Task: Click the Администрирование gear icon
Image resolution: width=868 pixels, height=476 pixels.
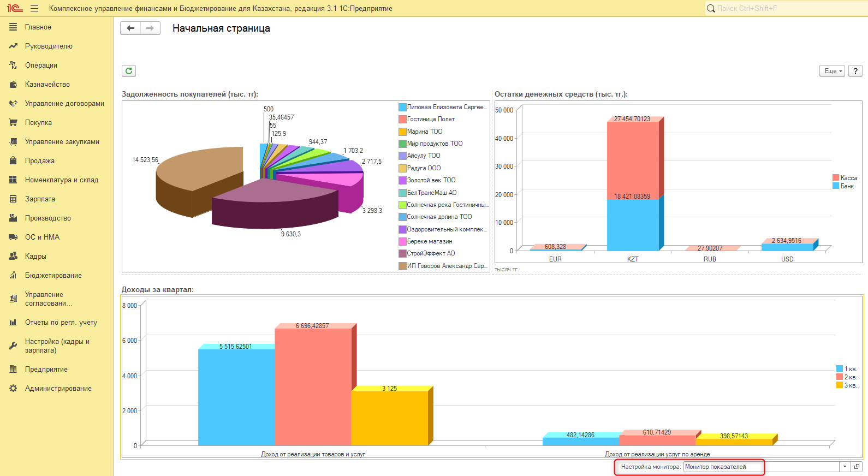Action: pyautogui.click(x=13, y=388)
